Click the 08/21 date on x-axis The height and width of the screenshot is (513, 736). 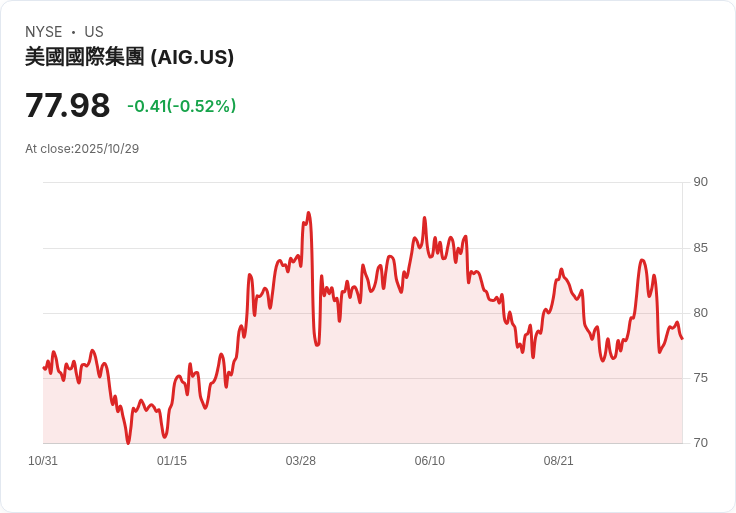(x=559, y=461)
